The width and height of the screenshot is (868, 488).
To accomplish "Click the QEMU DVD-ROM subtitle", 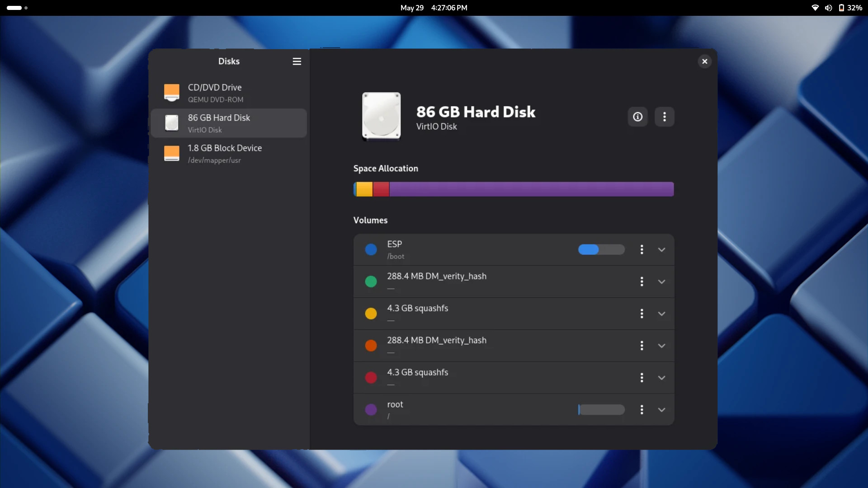I will click(x=216, y=100).
